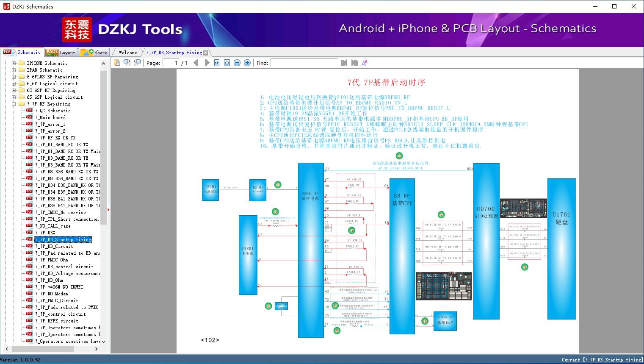Click the DZKJ Schematics title bar app icon
The image size is (644, 364).
[x=6, y=6]
